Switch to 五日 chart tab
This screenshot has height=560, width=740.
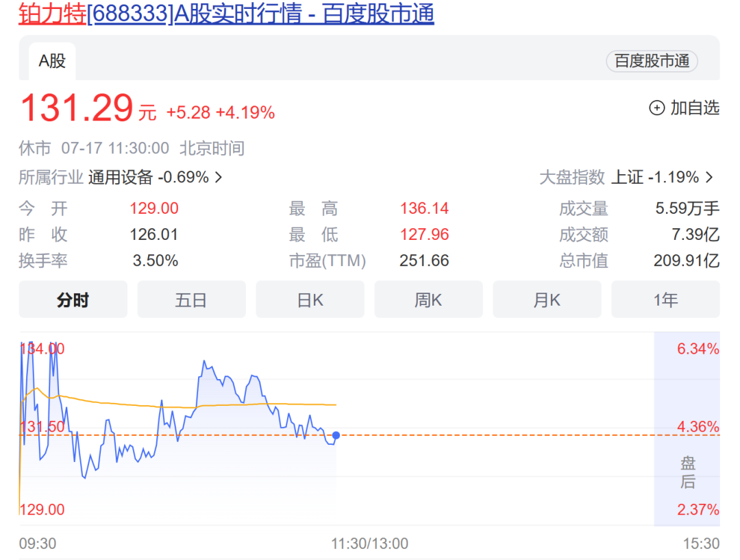(x=192, y=300)
